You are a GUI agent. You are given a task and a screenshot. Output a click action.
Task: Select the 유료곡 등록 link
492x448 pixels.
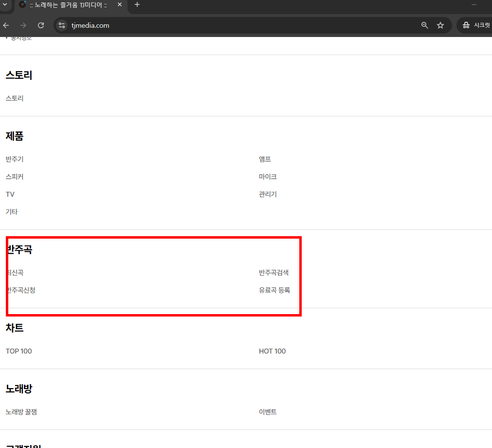click(x=274, y=290)
